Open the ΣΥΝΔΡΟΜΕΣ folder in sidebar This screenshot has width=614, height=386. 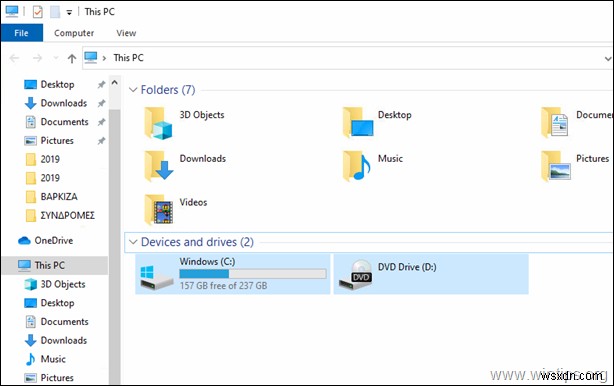coord(60,215)
